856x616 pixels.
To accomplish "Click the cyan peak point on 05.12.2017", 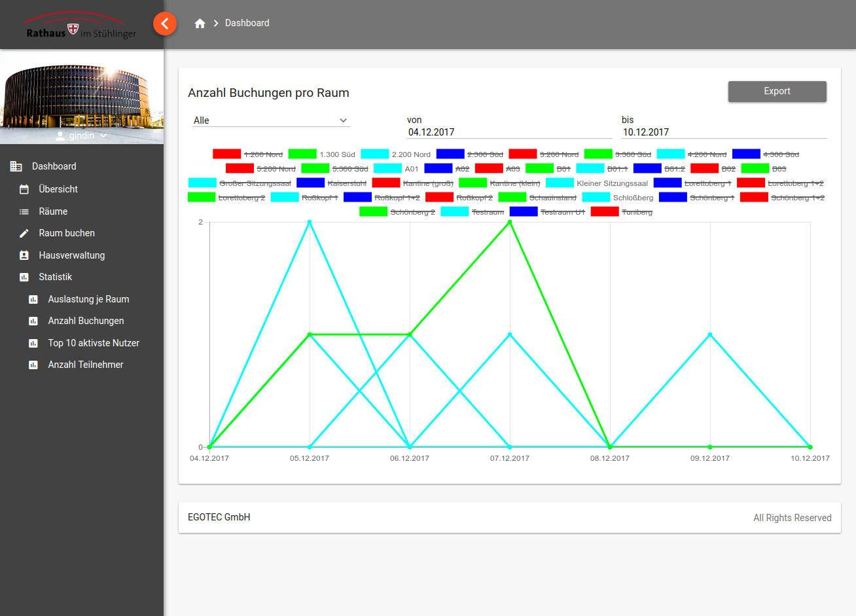I will tap(310, 222).
